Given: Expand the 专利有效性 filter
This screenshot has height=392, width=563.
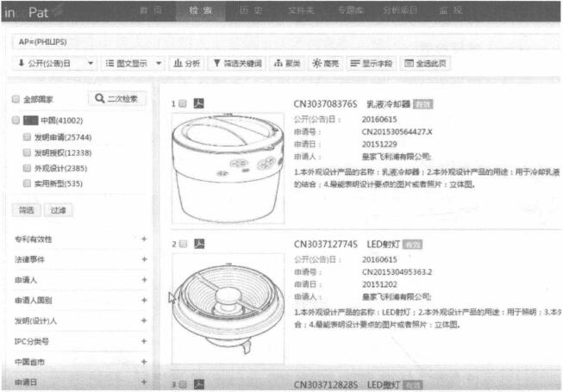Looking at the screenshot, I should [x=144, y=239].
